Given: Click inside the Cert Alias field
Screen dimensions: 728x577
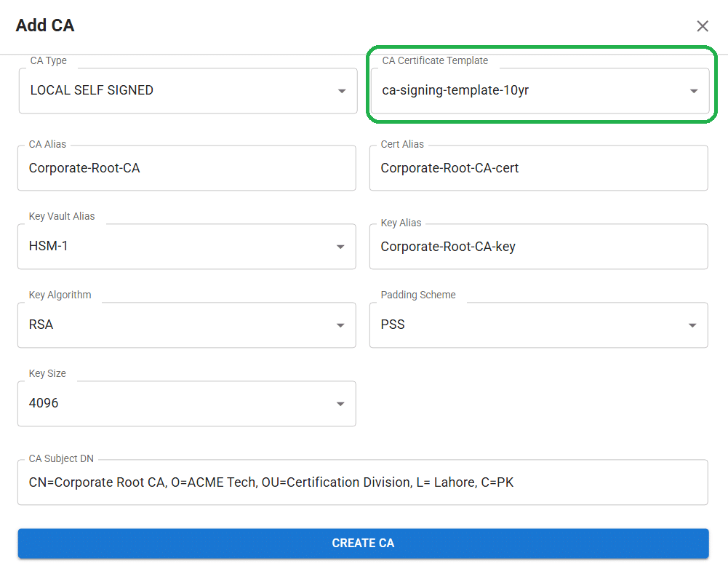Looking at the screenshot, I should (538, 168).
